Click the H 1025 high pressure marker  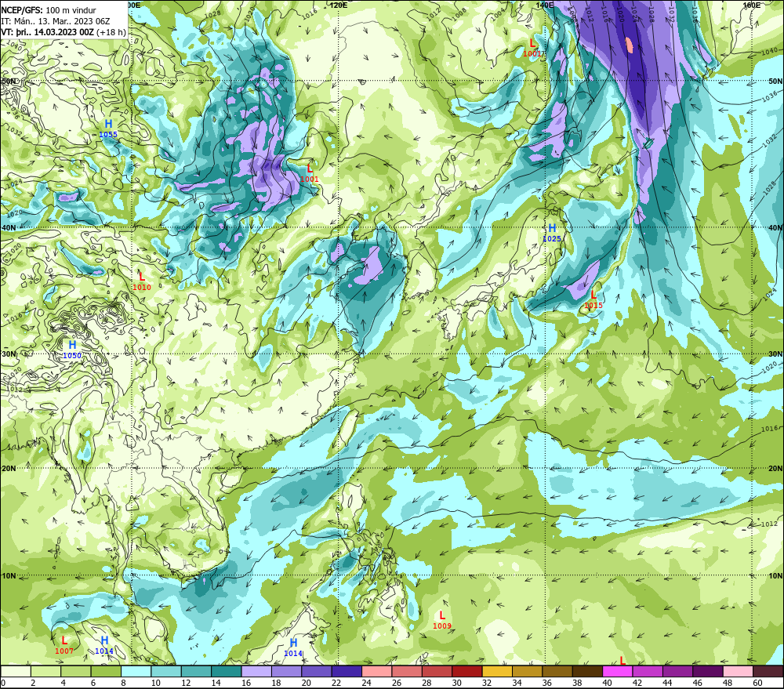pos(552,233)
